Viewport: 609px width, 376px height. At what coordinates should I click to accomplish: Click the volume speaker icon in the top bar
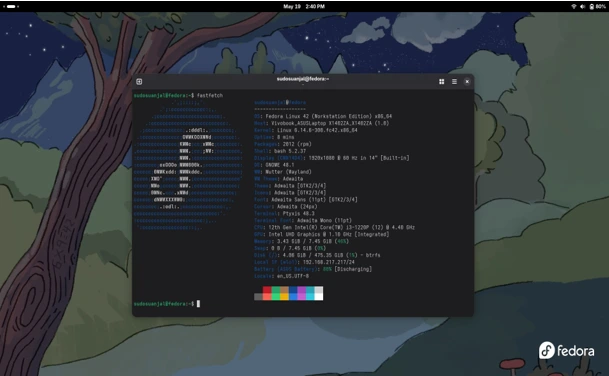[x=582, y=6]
